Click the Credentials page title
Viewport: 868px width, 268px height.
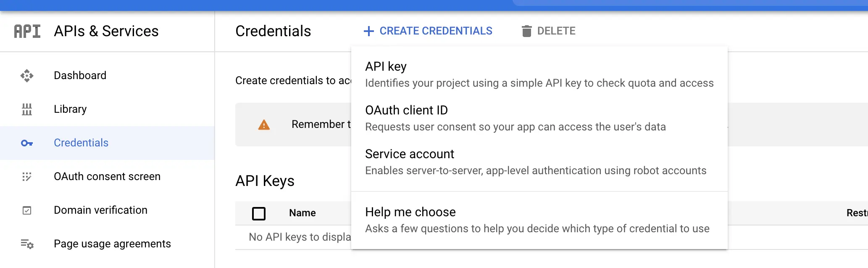click(x=273, y=31)
